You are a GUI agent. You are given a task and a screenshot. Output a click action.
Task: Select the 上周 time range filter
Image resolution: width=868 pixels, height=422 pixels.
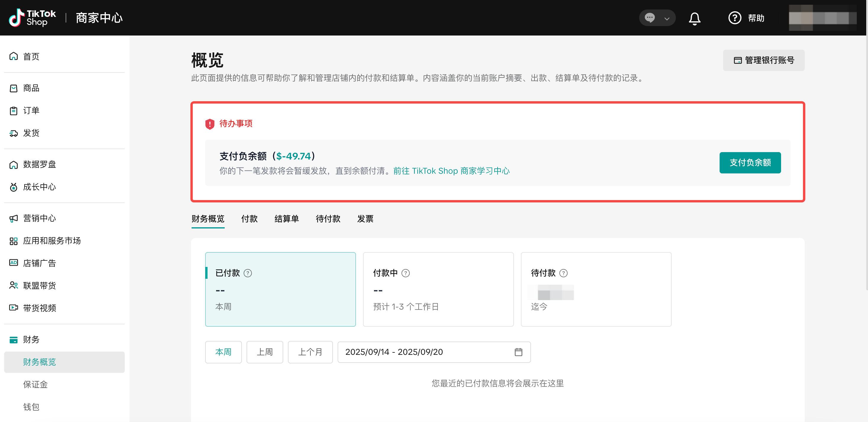point(265,352)
